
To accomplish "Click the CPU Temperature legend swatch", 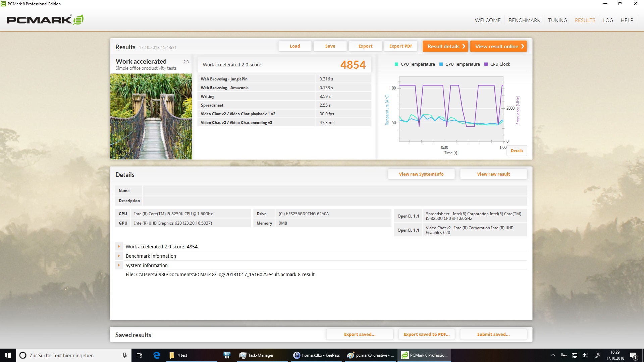I will click(x=396, y=64).
